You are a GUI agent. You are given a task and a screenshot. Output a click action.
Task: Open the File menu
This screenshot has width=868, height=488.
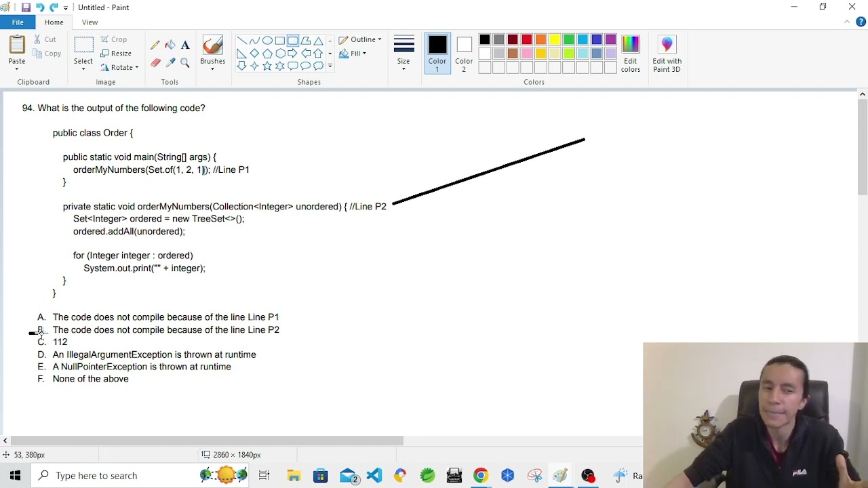[18, 22]
